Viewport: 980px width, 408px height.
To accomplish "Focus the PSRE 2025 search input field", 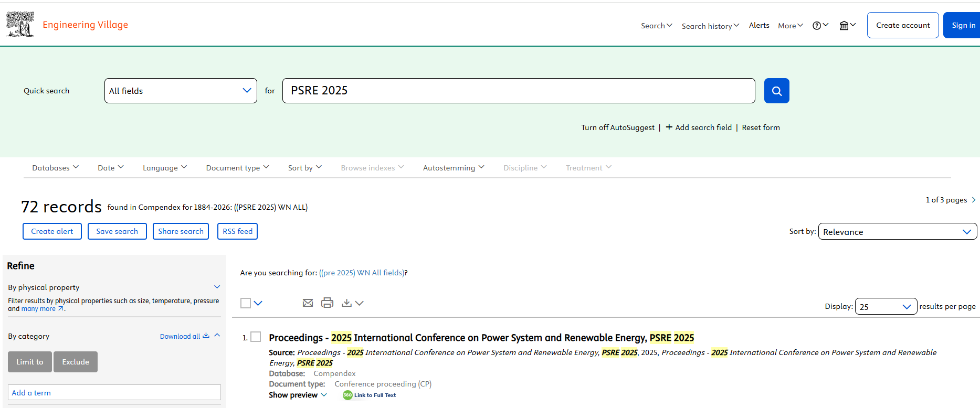I will pyautogui.click(x=519, y=91).
